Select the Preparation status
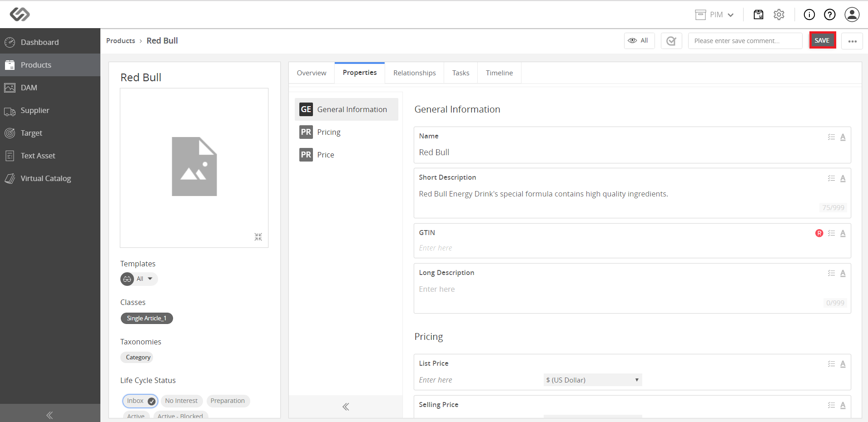Viewport: 868px width, 422px height. 228,401
